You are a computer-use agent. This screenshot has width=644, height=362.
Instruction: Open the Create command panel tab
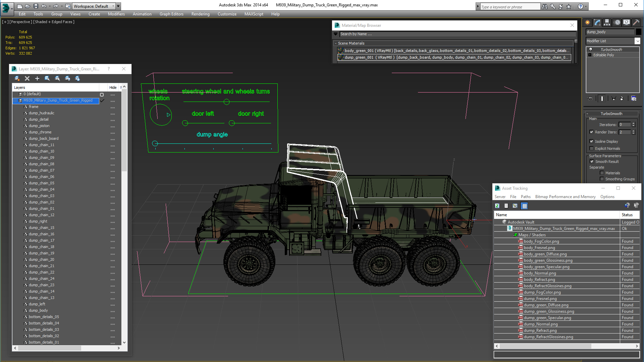[x=588, y=22]
